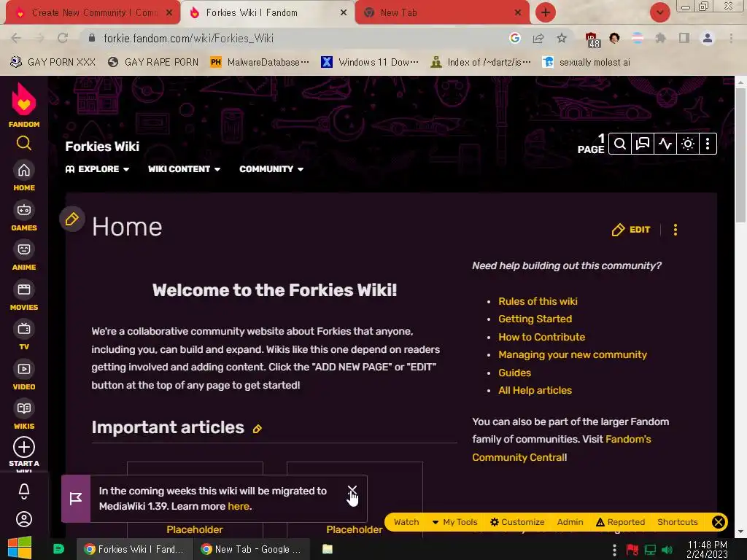Open Managing your new community link
The height and width of the screenshot is (560, 747).
tap(573, 355)
